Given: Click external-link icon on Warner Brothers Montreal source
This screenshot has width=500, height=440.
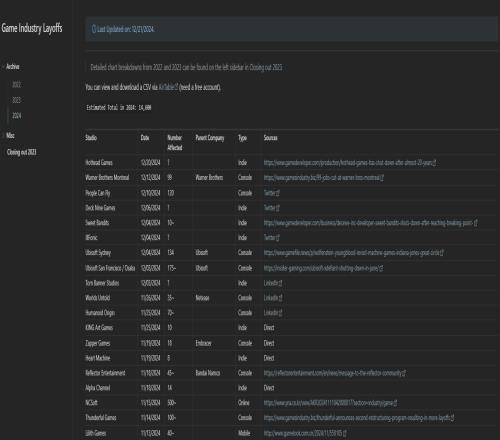Looking at the screenshot, I should pyautogui.click(x=382, y=178).
